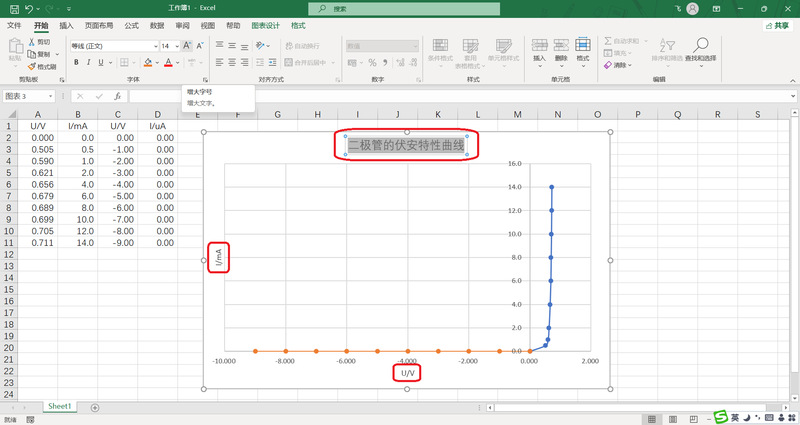
Task: Align text to the right
Action: [245, 62]
